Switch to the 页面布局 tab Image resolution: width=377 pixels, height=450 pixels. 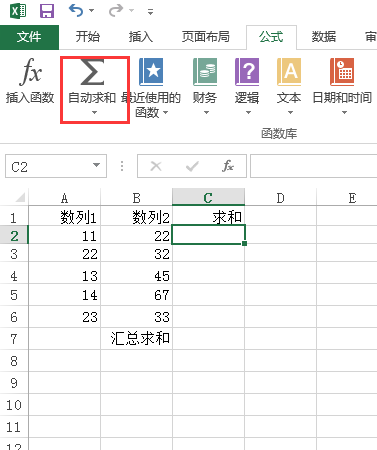click(x=205, y=37)
